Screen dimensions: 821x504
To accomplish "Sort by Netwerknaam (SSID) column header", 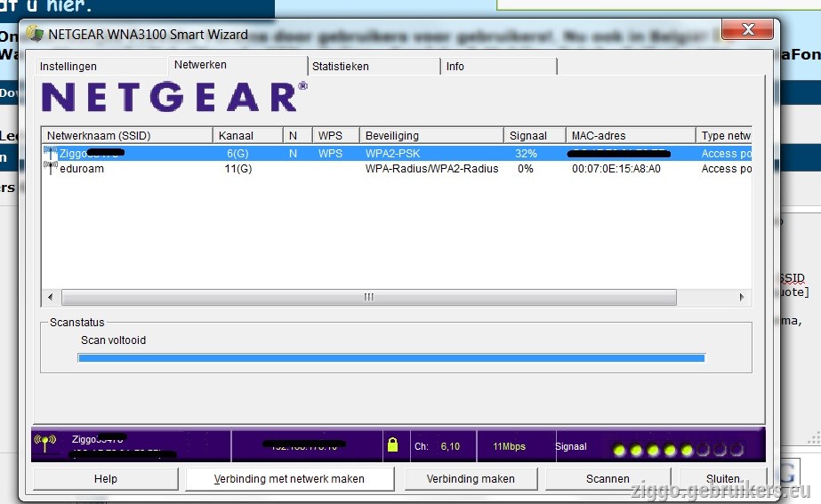I will click(127, 135).
